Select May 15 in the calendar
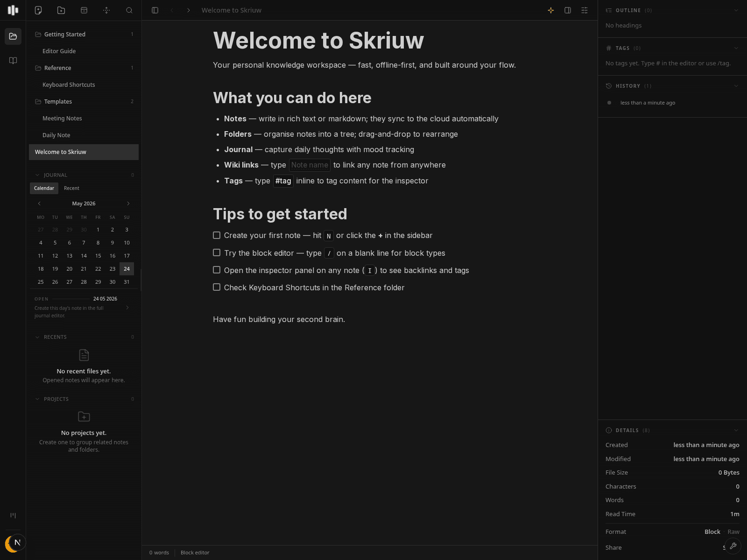Screen dimensions: 747x560 [x=98, y=256]
